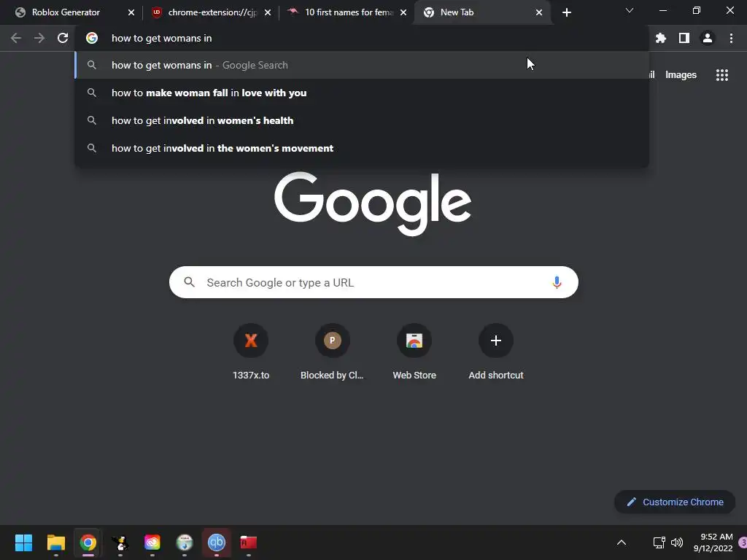Open the penguin app in the taskbar
The height and width of the screenshot is (560, 747).
(120, 542)
